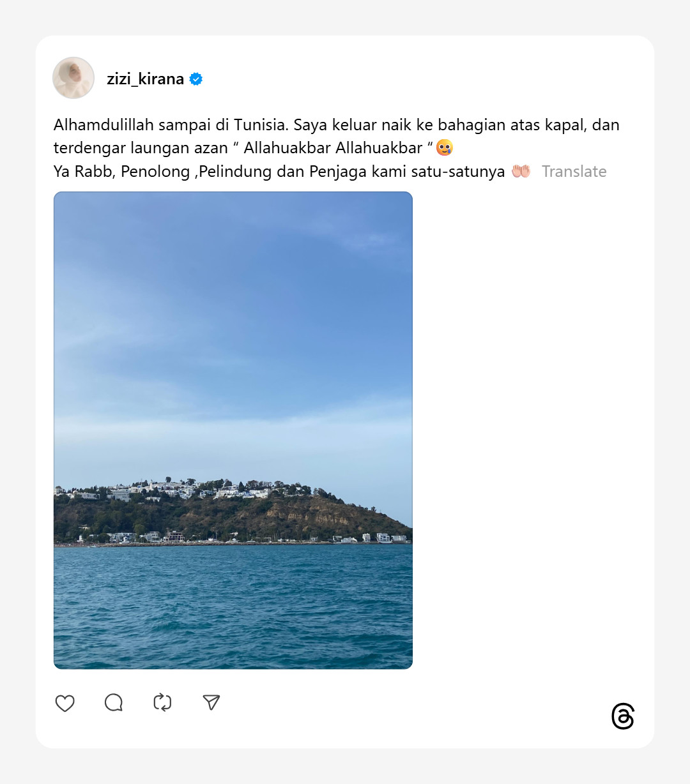Click the raised palms emoji
The width and height of the screenshot is (690, 784).
(521, 171)
